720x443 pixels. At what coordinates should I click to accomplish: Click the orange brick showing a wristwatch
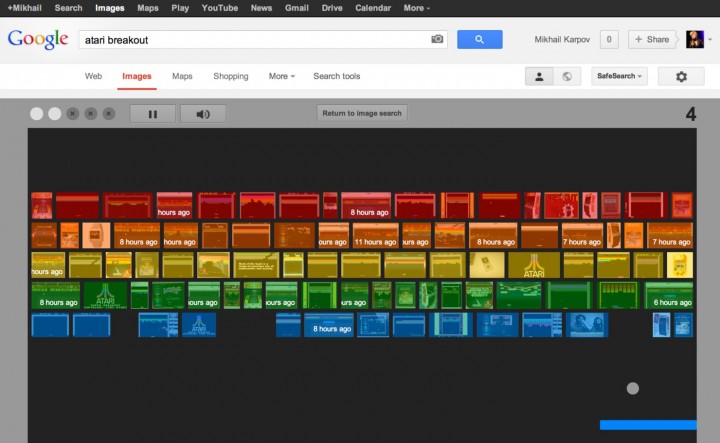[96, 236]
